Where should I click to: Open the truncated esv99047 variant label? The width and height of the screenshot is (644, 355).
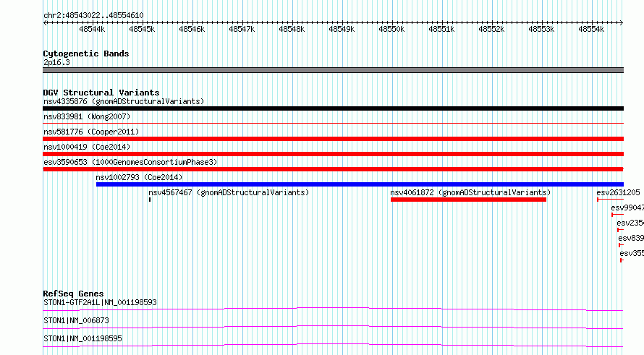627,208
